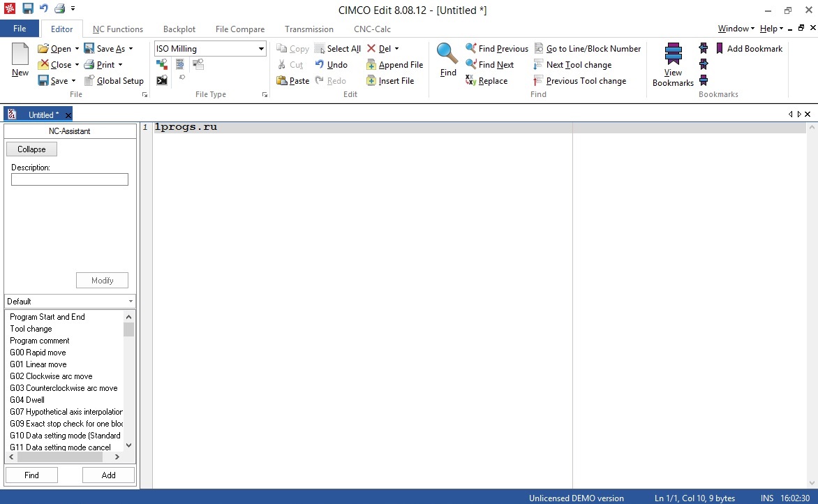Click the Next Tool change icon
The image size is (818, 504).
coord(538,65)
